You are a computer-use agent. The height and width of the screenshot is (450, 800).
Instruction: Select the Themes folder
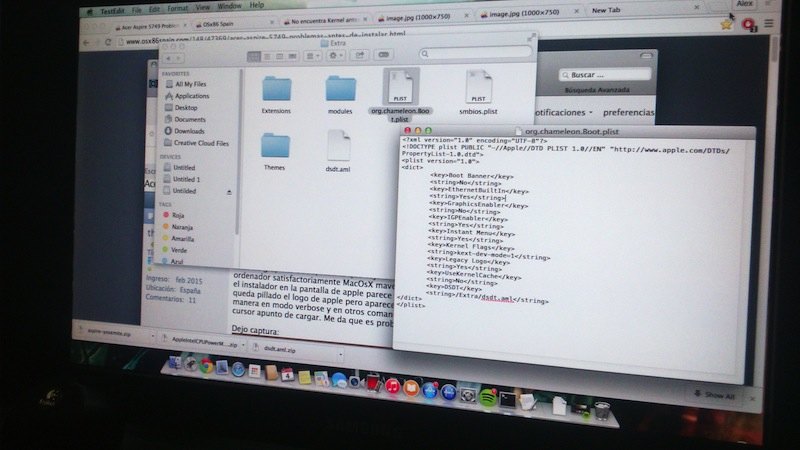275,151
